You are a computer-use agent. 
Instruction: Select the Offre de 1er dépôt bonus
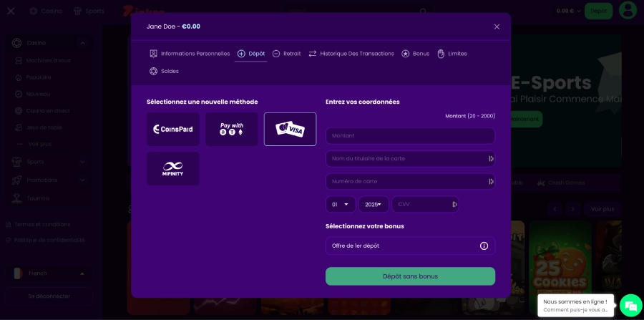[x=410, y=246]
